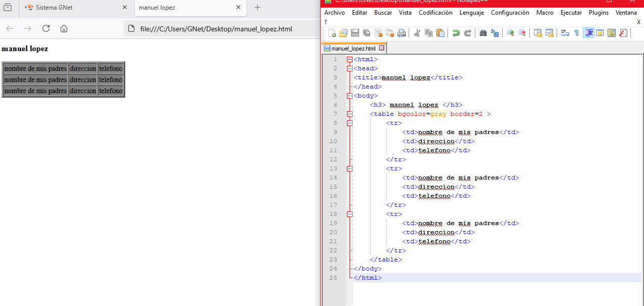Click the New file icon in Notepad++
Image resolution: width=644 pixels, height=306 pixels.
pos(332,33)
